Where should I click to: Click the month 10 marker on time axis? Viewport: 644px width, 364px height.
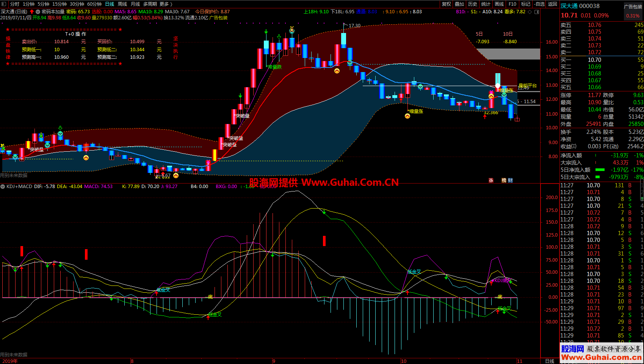(404, 361)
